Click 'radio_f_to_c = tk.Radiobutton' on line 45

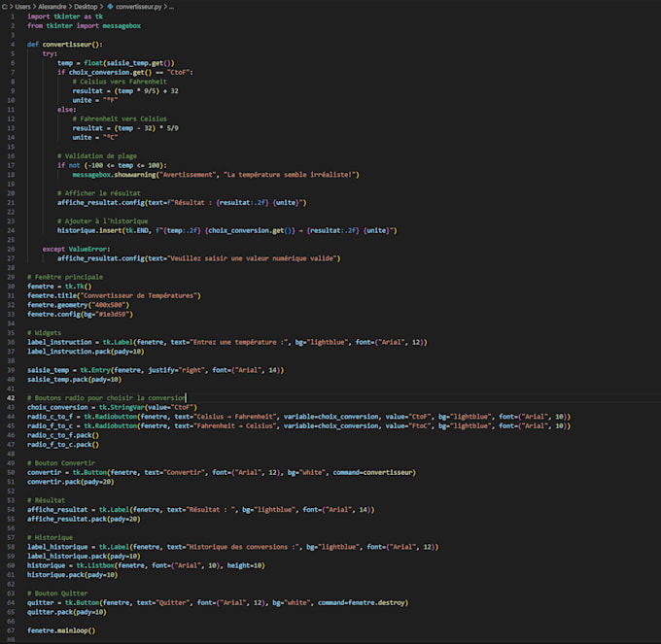[x=83, y=425]
